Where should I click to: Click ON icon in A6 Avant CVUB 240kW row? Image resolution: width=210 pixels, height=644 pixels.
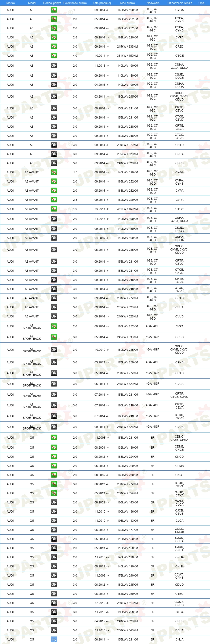[x=54, y=316]
